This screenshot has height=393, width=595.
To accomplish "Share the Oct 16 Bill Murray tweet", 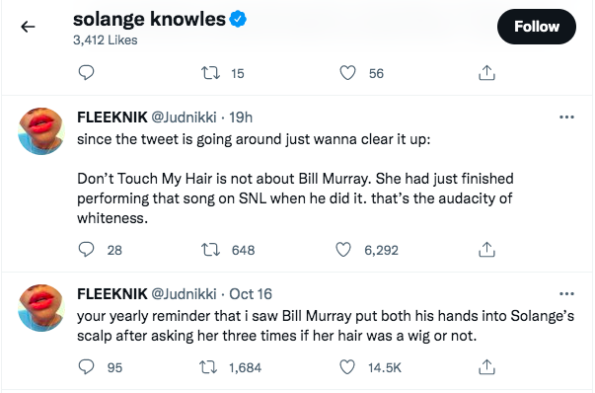I will pyautogui.click(x=486, y=367).
